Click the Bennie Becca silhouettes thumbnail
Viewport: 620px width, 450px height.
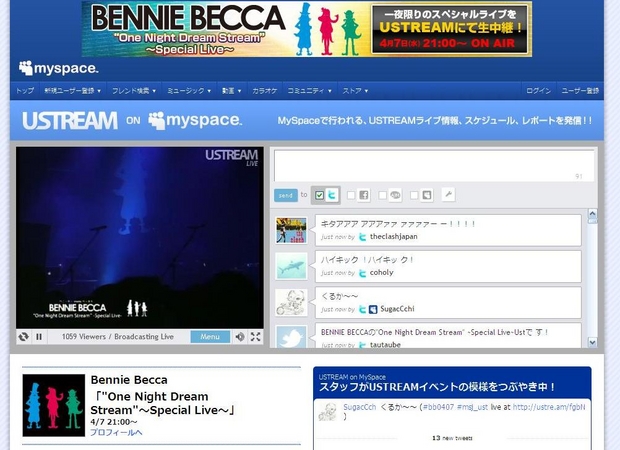pyautogui.click(x=54, y=405)
